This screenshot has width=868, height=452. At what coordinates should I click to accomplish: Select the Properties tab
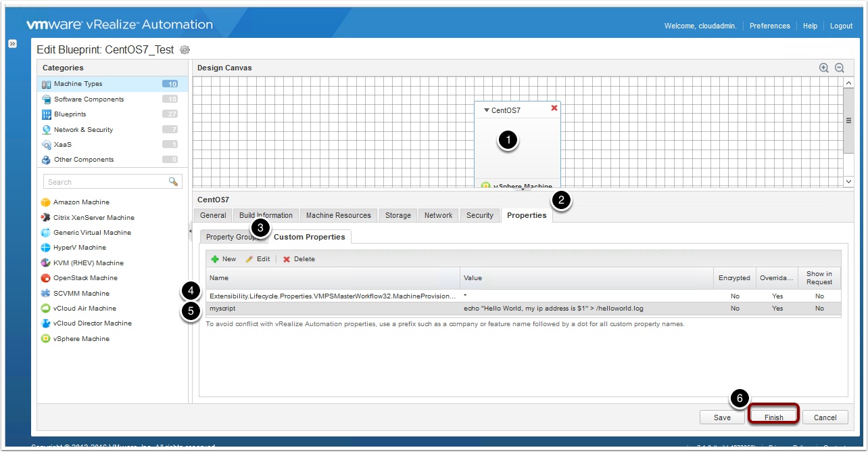tap(527, 215)
